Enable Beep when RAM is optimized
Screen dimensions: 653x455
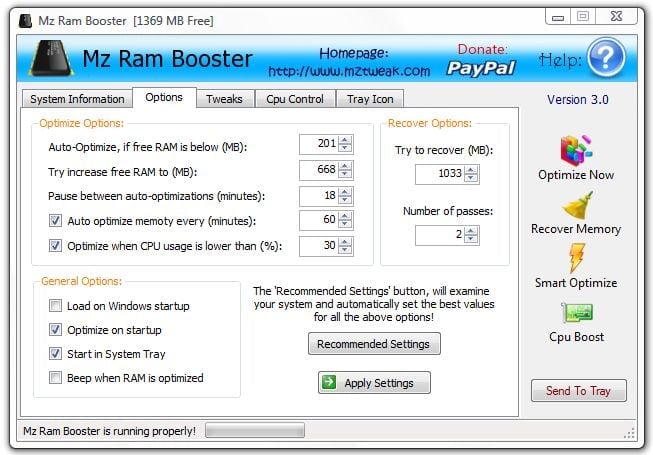point(55,378)
